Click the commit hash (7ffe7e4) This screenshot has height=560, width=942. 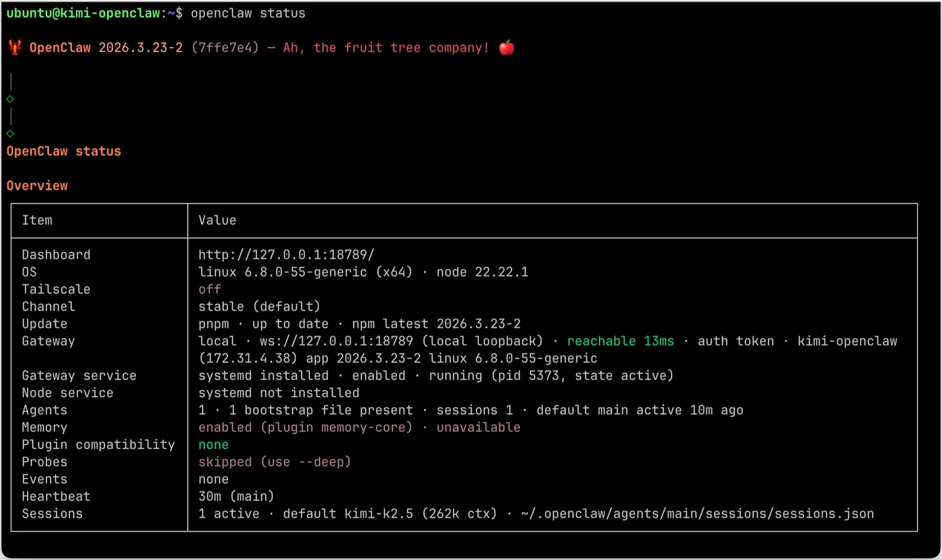(x=225, y=48)
